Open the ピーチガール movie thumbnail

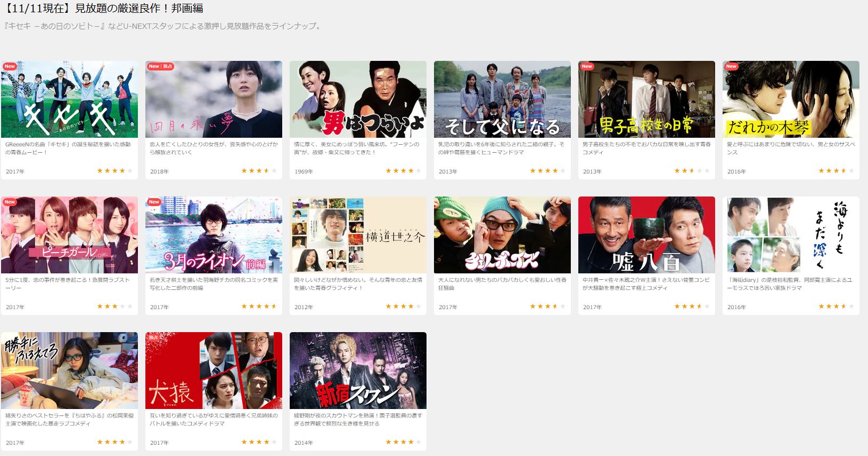click(x=69, y=235)
